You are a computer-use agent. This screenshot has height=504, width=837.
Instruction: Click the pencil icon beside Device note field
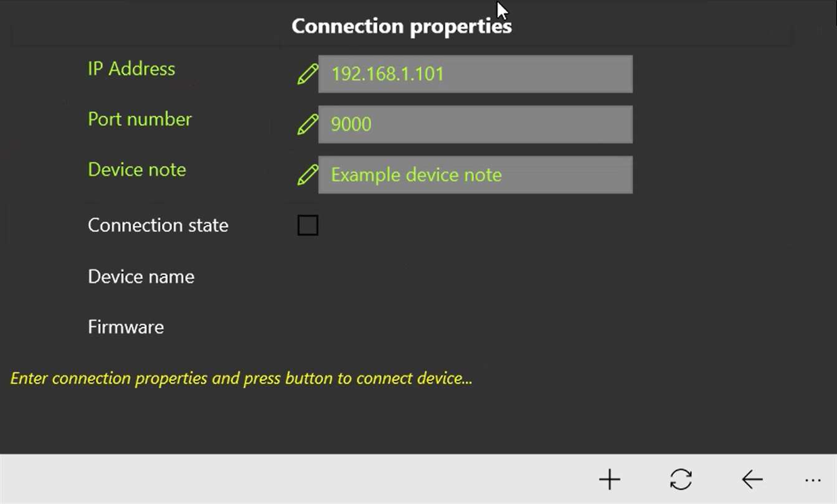click(x=307, y=175)
